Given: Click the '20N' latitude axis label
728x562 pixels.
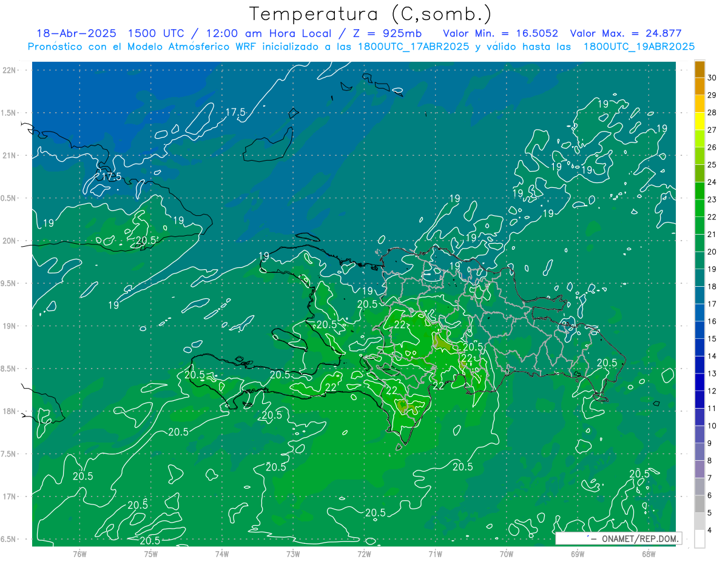Looking at the screenshot, I should pyautogui.click(x=9, y=241).
